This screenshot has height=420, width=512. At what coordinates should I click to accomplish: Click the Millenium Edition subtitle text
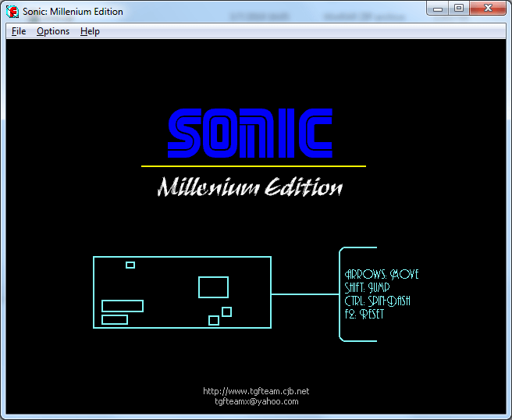[x=250, y=187]
